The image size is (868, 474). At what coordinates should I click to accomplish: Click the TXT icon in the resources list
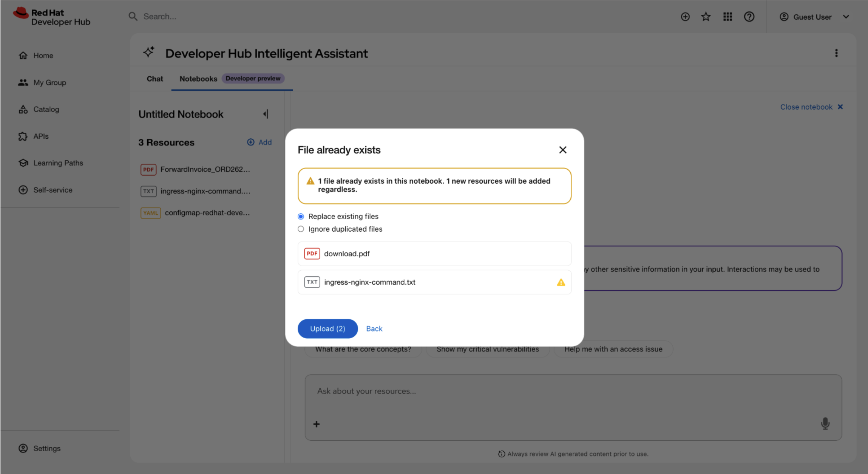click(148, 191)
